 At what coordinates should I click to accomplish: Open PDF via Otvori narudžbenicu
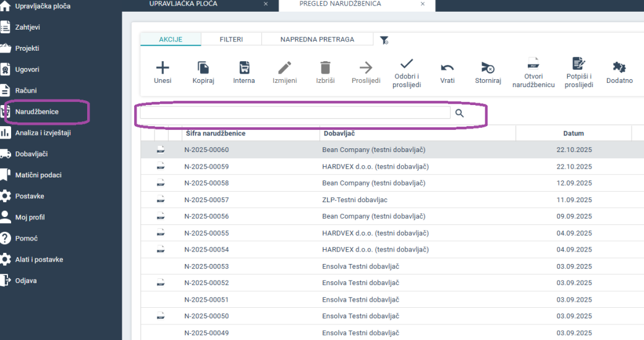[533, 64]
